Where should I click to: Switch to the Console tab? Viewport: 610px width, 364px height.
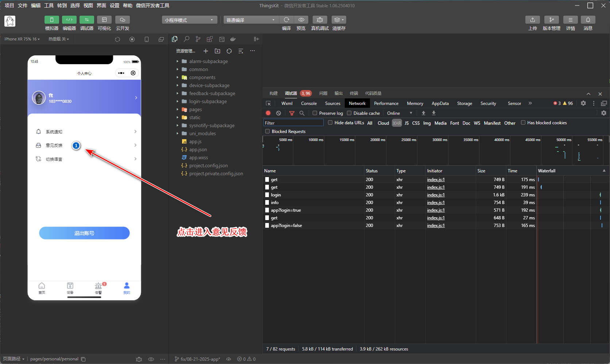click(309, 103)
